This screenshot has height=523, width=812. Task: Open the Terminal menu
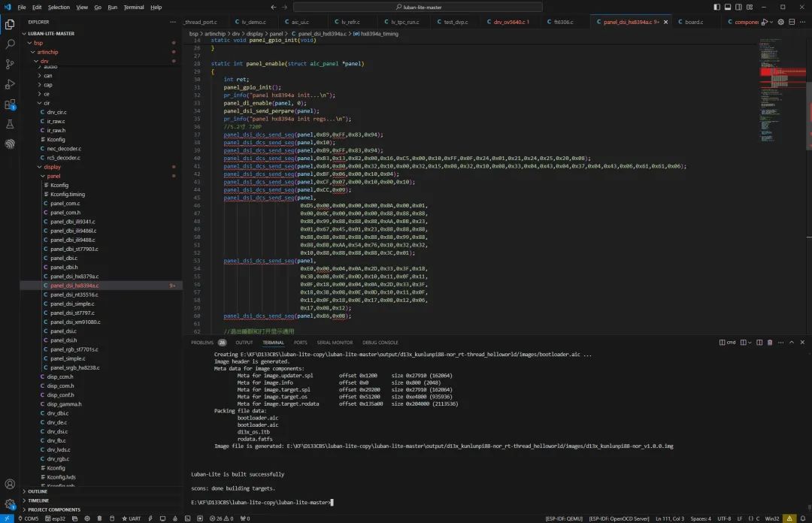coord(134,8)
